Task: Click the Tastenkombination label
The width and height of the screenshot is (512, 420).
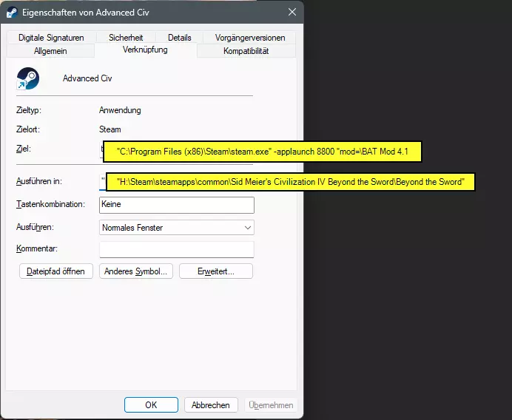Action: [50, 204]
